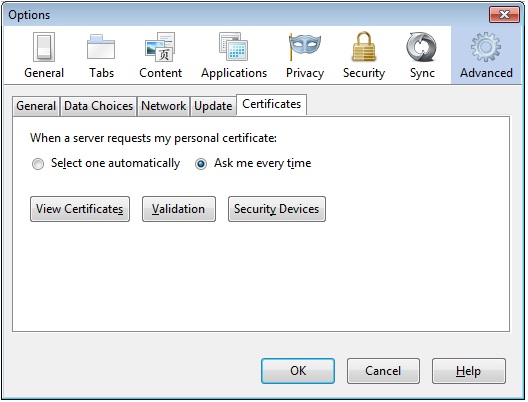Close the Options dialog window

tap(504, 14)
